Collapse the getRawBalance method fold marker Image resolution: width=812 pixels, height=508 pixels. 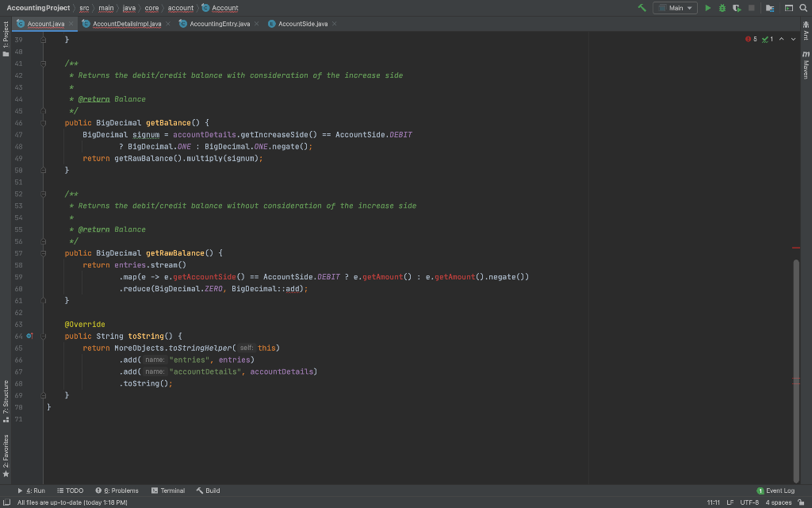tap(44, 253)
